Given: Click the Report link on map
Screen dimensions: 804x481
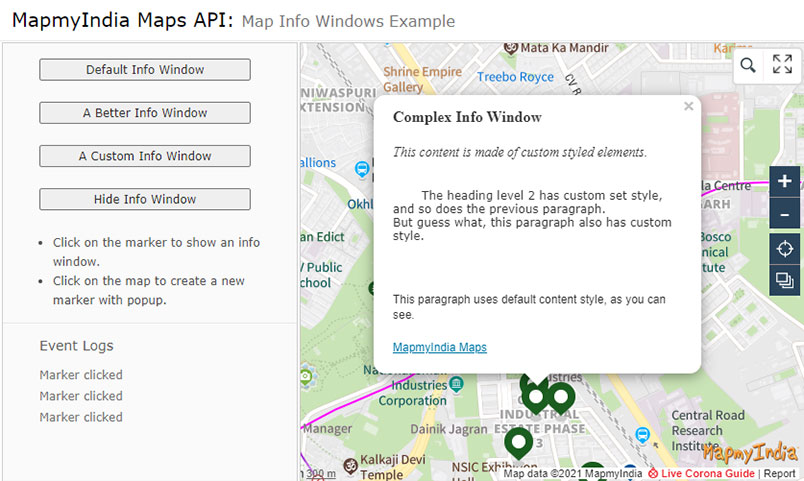Looking at the screenshot, I should (779, 473).
